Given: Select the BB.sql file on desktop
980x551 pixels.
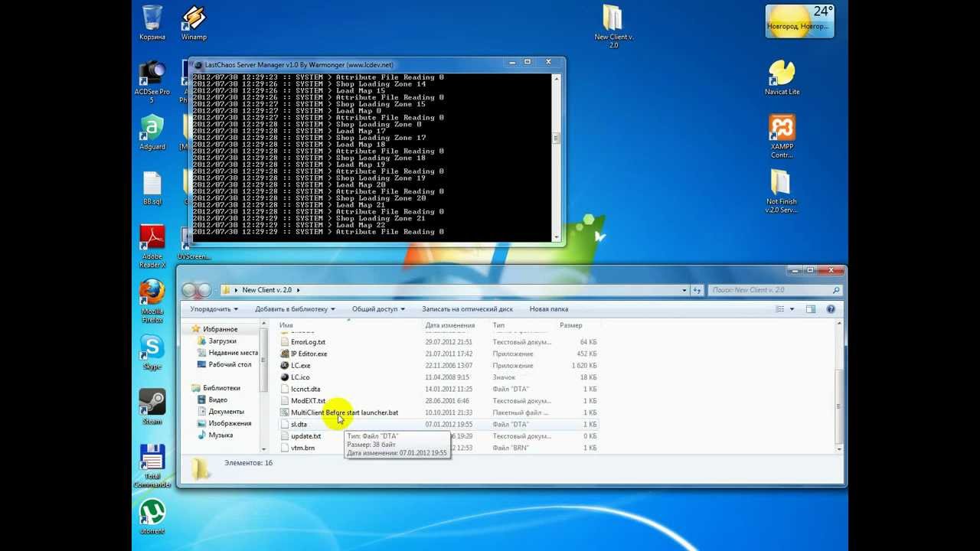Looking at the screenshot, I should point(152,188).
